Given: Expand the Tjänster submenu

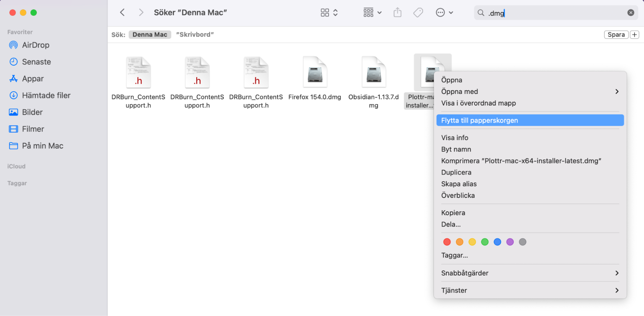Looking at the screenshot, I should (x=530, y=290).
